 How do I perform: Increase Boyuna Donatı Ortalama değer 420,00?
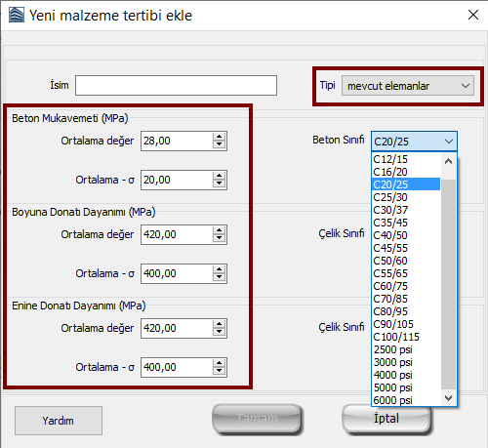point(219,230)
